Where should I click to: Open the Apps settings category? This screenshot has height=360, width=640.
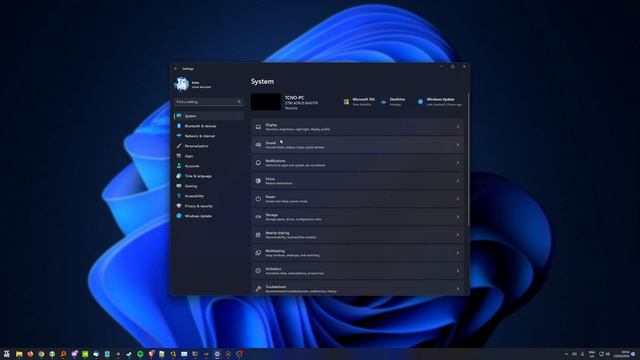(x=209, y=156)
